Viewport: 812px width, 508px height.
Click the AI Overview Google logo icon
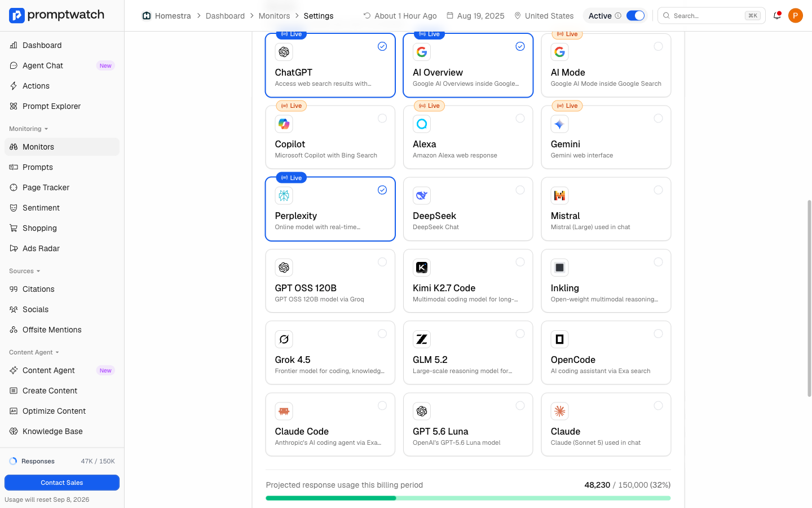click(422, 52)
